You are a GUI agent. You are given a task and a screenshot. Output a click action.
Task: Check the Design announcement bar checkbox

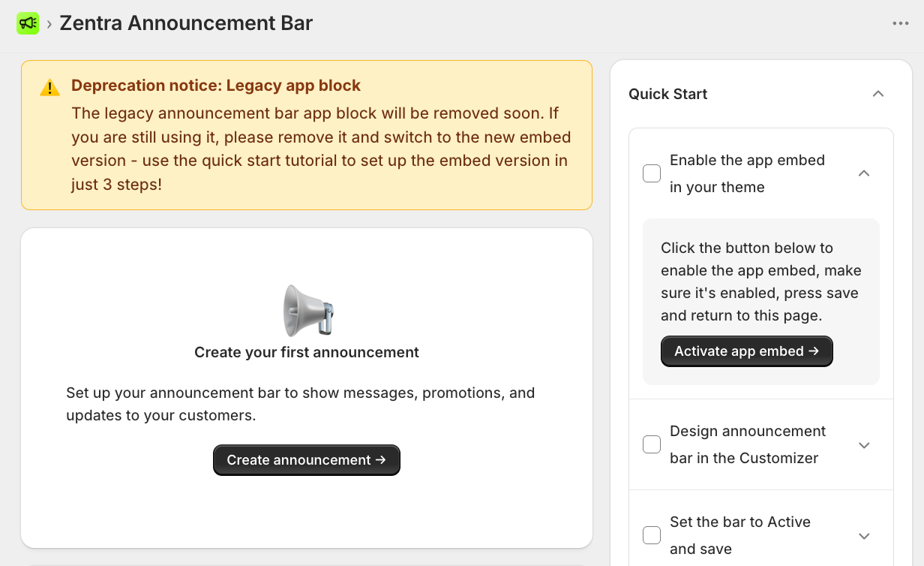(652, 444)
